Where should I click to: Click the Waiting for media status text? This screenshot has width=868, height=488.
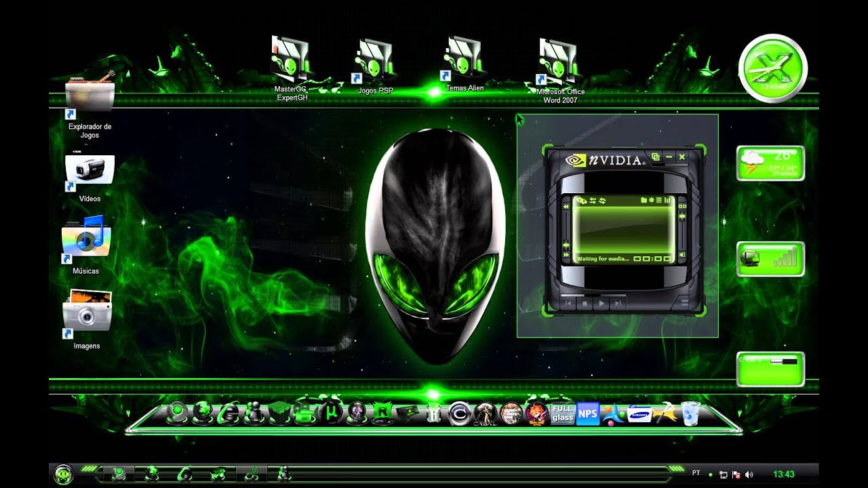pyautogui.click(x=603, y=259)
